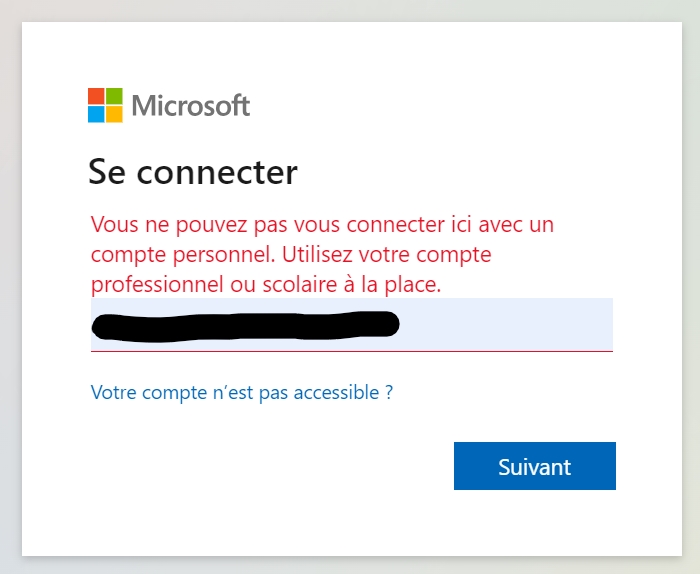Image resolution: width=700 pixels, height=574 pixels.
Task: Click the blue square of the Microsoft logo
Action: 96,114
